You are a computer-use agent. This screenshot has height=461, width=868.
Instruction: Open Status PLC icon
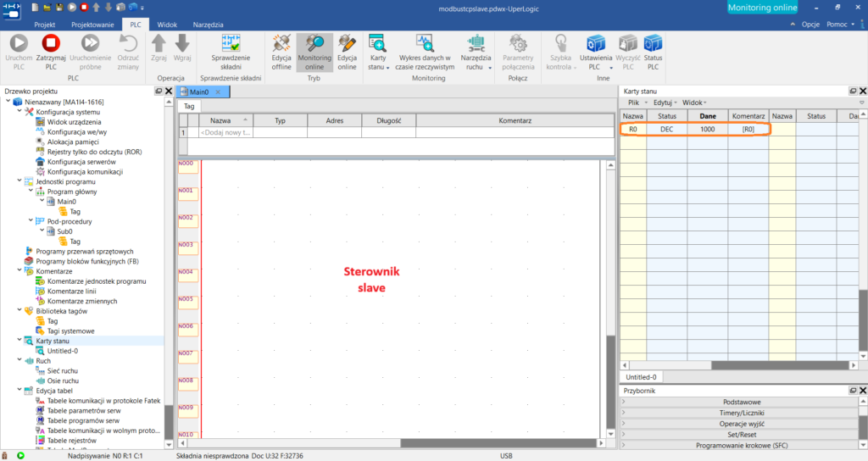[x=654, y=44]
